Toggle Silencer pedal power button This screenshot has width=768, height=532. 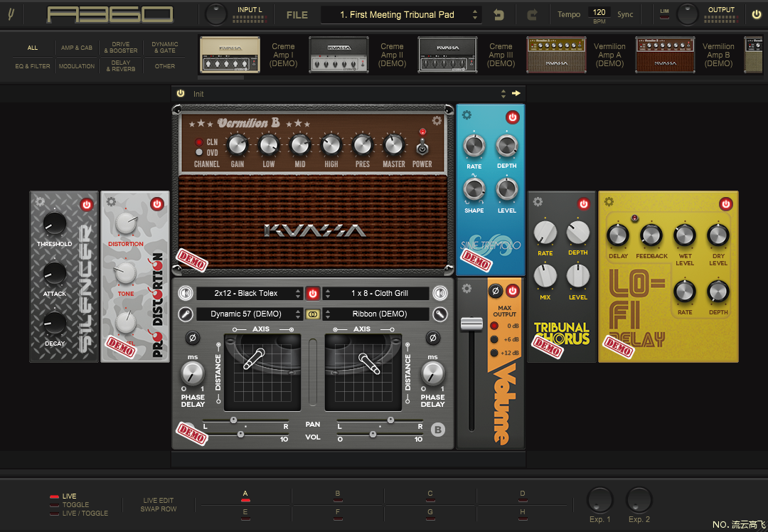coord(87,204)
